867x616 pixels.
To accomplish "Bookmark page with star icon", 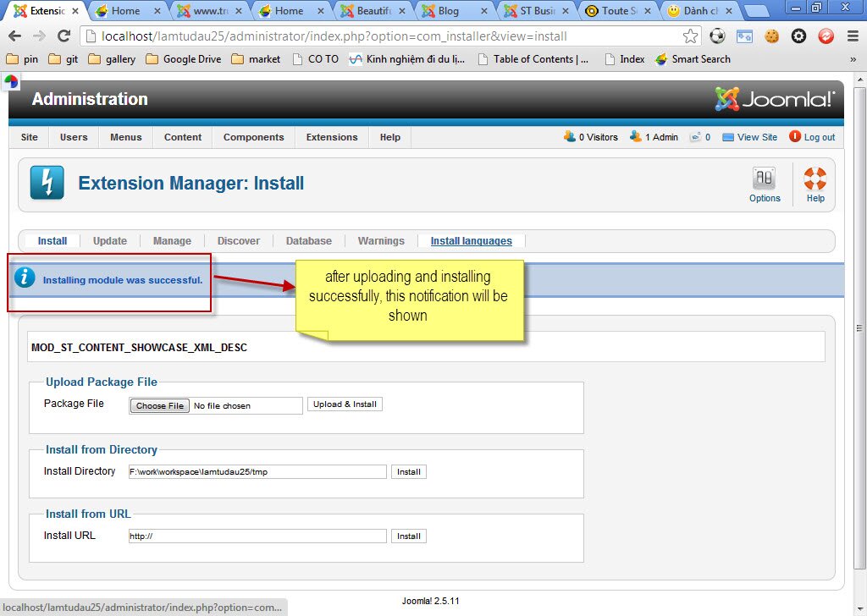I will point(690,36).
